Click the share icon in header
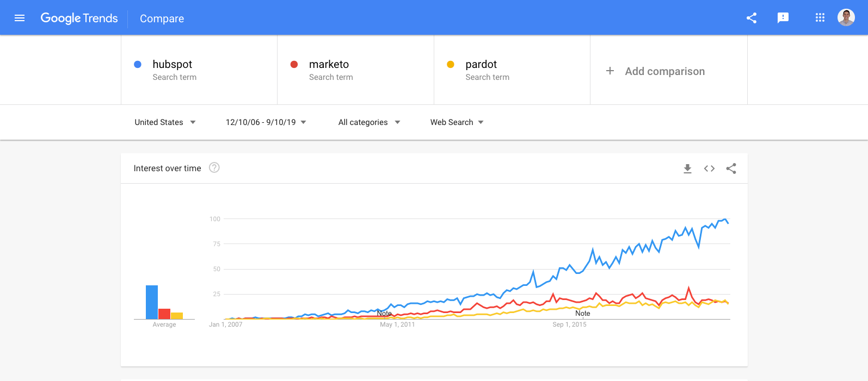The width and height of the screenshot is (868, 381). pos(752,18)
